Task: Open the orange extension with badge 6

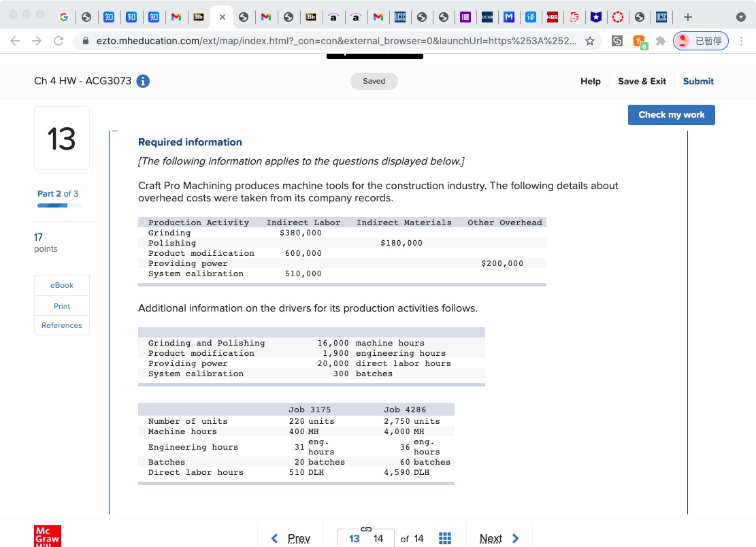Action: pos(640,42)
